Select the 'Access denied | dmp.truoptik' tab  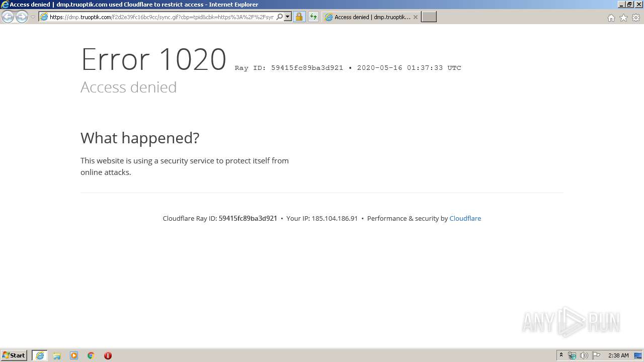coord(371,17)
